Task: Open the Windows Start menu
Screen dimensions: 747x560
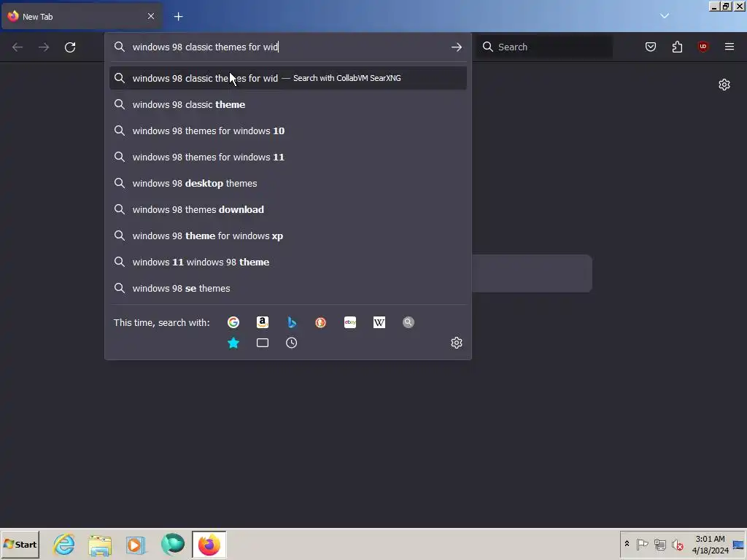Action: pyautogui.click(x=20, y=544)
